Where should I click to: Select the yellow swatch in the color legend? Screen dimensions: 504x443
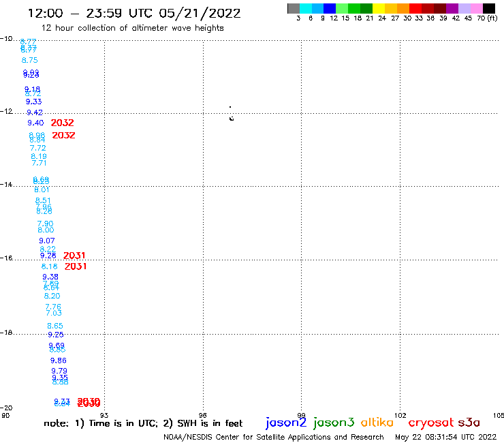click(379, 8)
